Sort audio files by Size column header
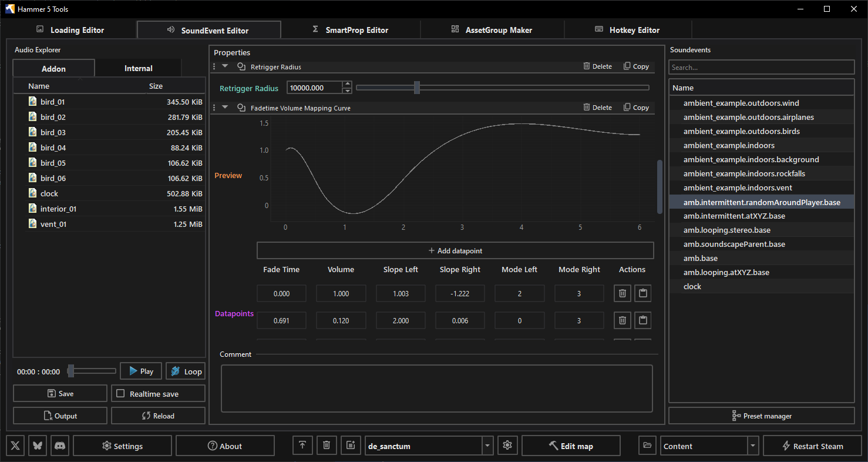Screen dimensions: 868x462 click(156, 86)
